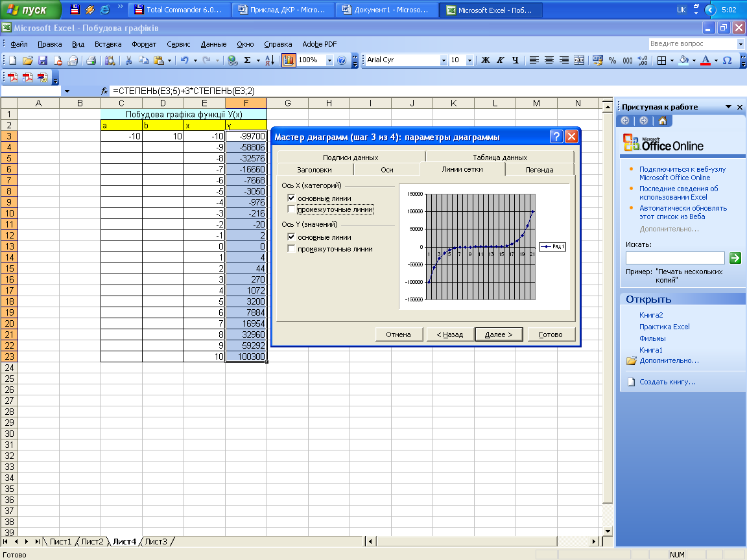Align cell text to the right
This screenshot has height=560, width=747.
click(563, 60)
